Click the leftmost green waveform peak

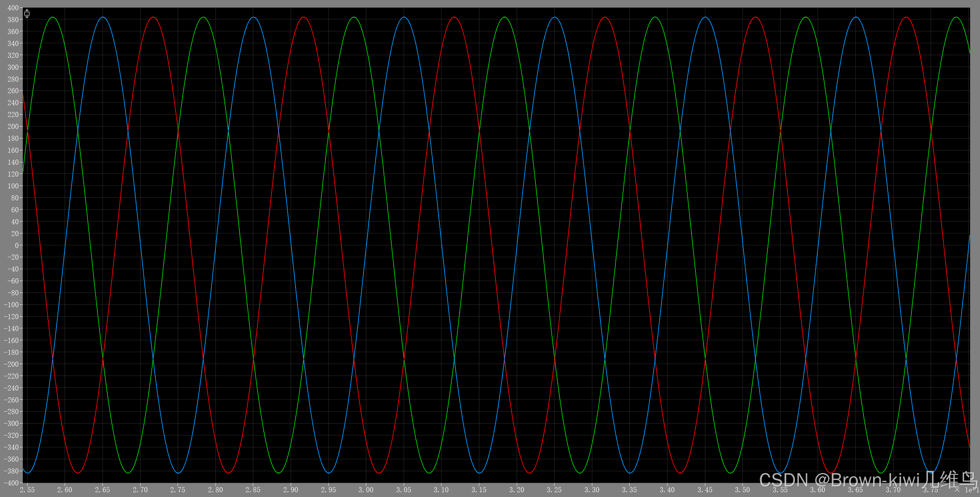click(x=53, y=17)
